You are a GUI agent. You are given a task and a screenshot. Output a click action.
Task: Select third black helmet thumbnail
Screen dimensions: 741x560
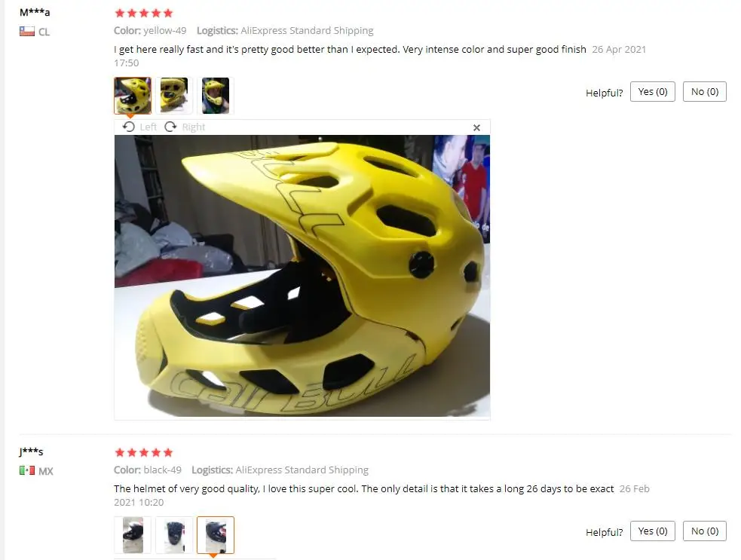216,535
